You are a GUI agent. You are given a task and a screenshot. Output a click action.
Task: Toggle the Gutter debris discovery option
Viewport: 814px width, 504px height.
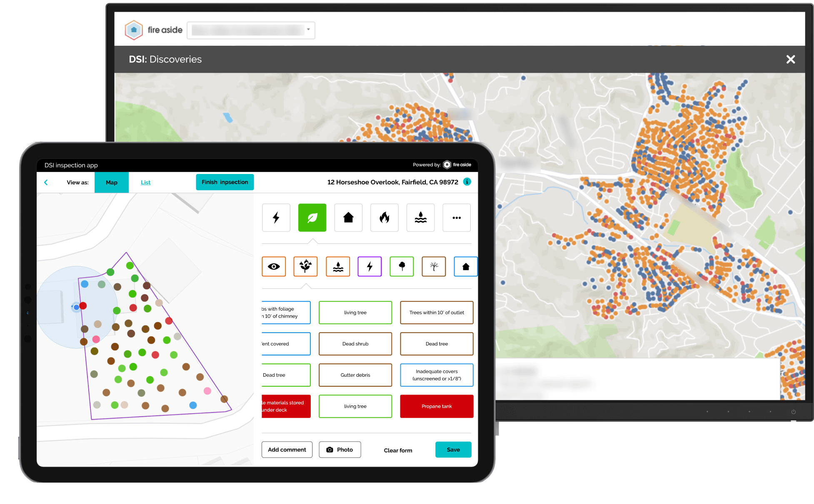[355, 375]
